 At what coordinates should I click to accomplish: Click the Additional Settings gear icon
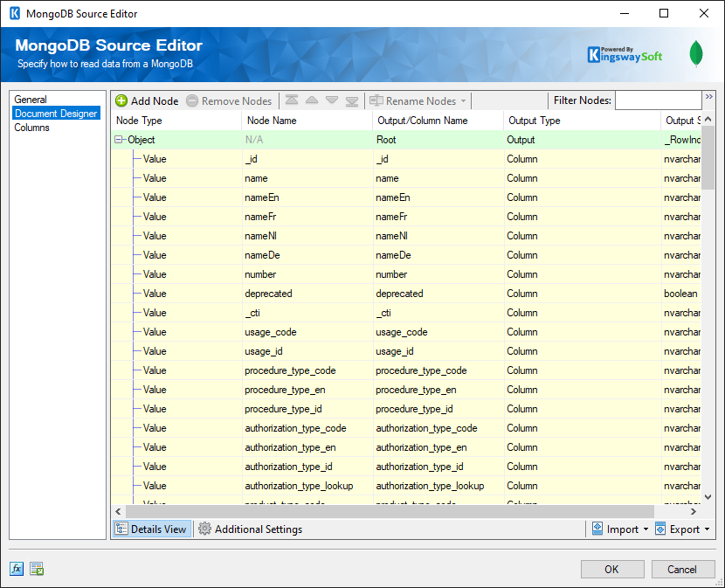(x=204, y=529)
